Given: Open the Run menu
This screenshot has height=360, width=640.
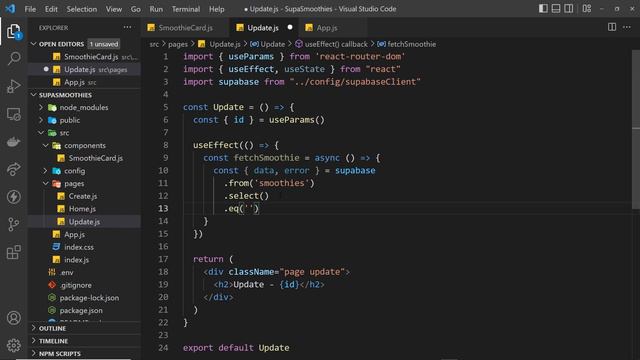Looking at the screenshot, I should (156, 9).
